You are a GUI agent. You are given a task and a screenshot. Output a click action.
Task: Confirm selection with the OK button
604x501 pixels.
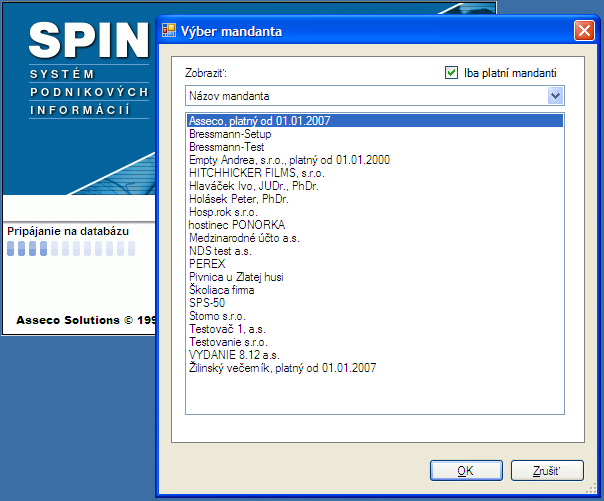pos(466,470)
